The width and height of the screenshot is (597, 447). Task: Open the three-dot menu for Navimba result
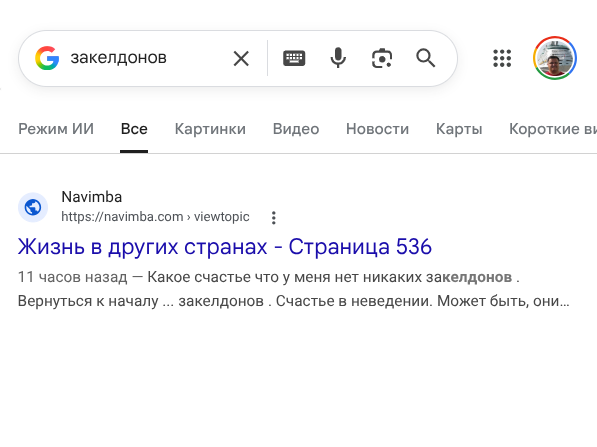273,218
